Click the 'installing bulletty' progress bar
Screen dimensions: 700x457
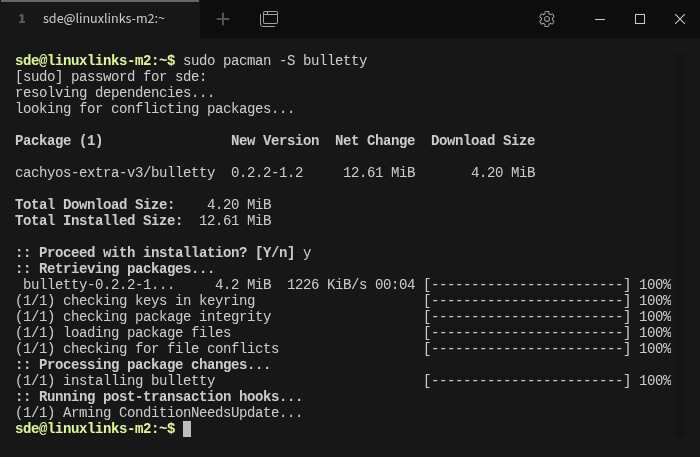(527, 381)
